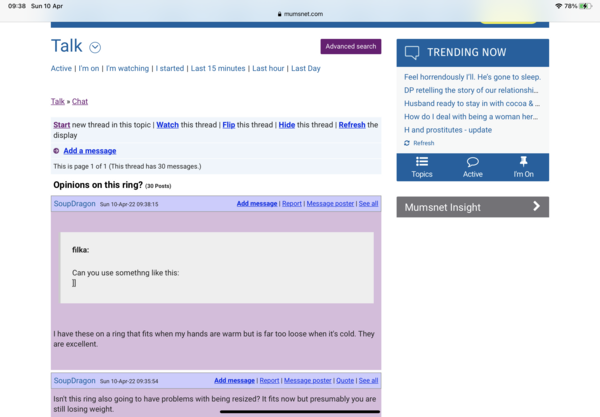Open trending thread H and prostitutes - update
The image size is (600, 417).
(x=448, y=130)
